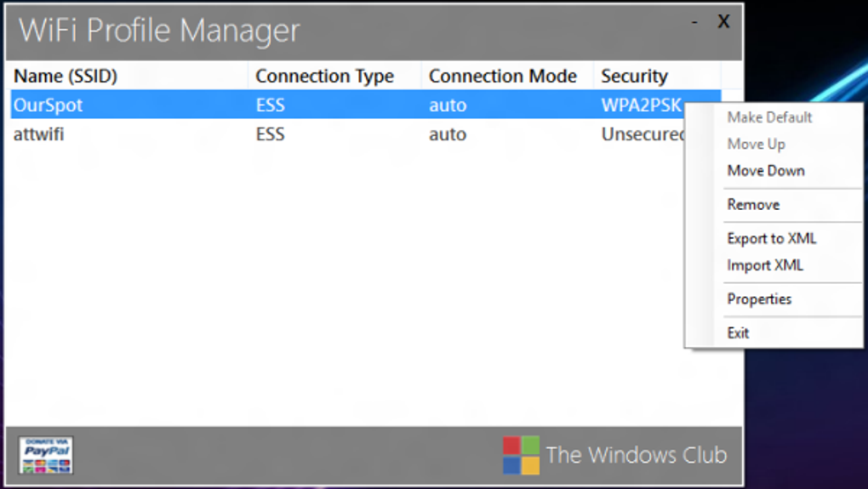Image resolution: width=868 pixels, height=489 pixels.
Task: Open Properties from the context menu
Action: click(759, 299)
